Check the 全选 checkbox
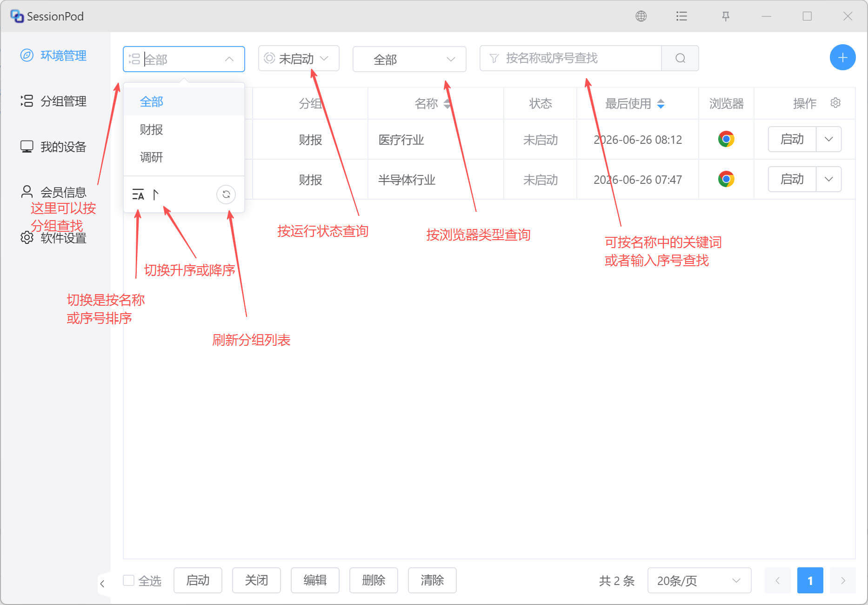 [x=129, y=580]
